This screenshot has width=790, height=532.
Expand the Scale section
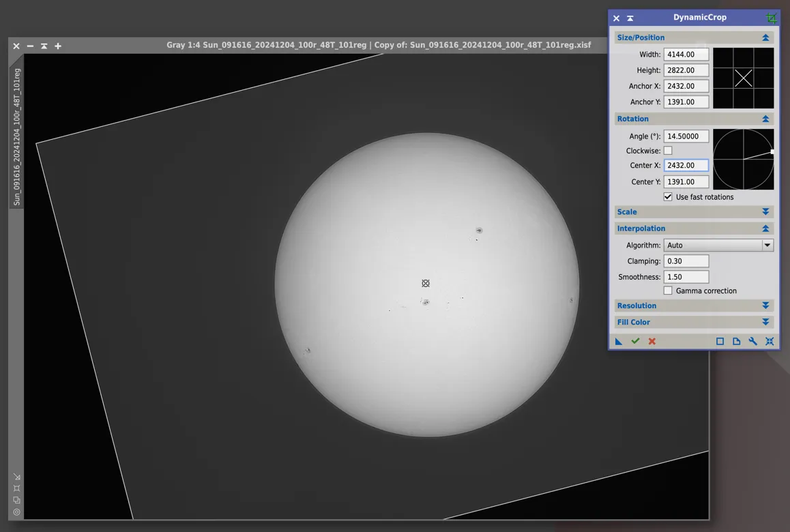pyautogui.click(x=765, y=212)
